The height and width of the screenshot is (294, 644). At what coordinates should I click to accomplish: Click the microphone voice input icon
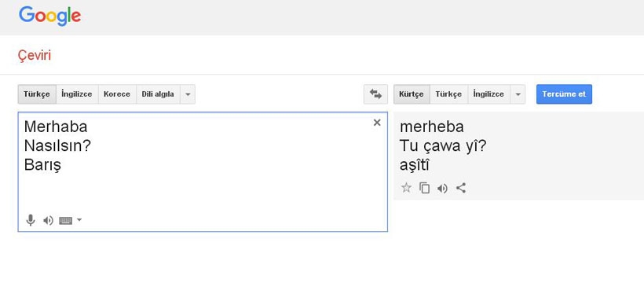pyautogui.click(x=31, y=220)
